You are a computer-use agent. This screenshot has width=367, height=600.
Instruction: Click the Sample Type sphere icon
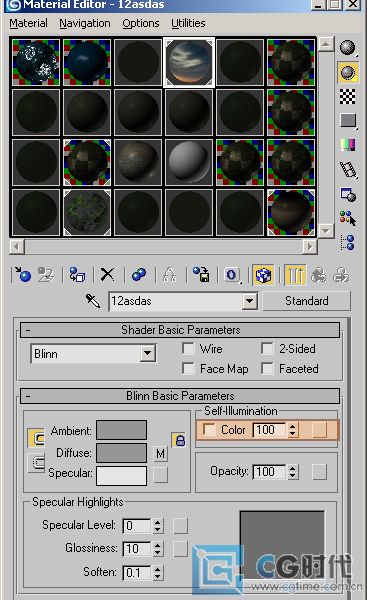tap(347, 48)
